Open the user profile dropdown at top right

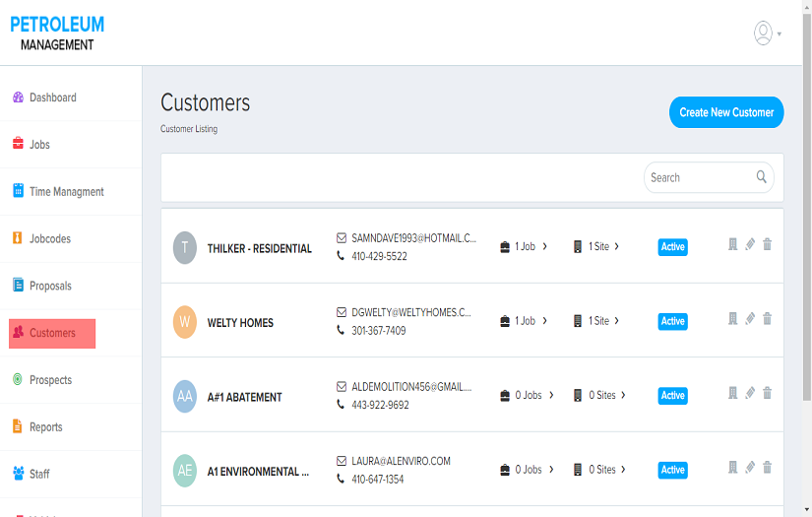click(x=767, y=33)
